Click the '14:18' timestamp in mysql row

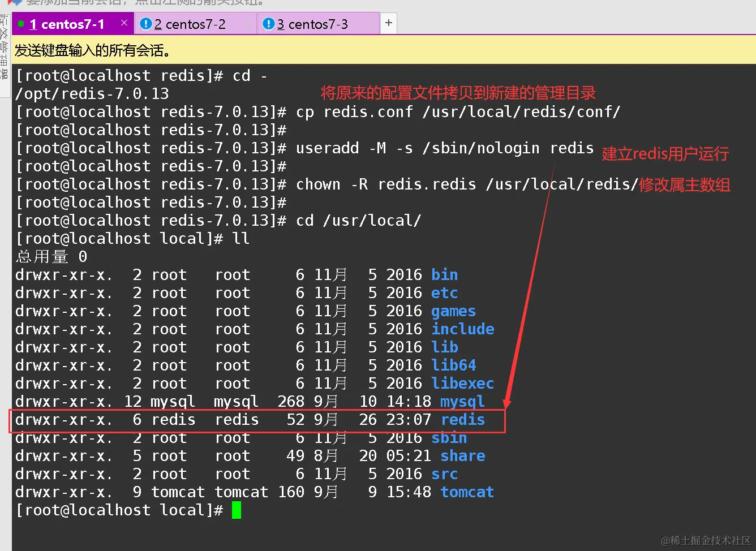pyautogui.click(x=409, y=402)
